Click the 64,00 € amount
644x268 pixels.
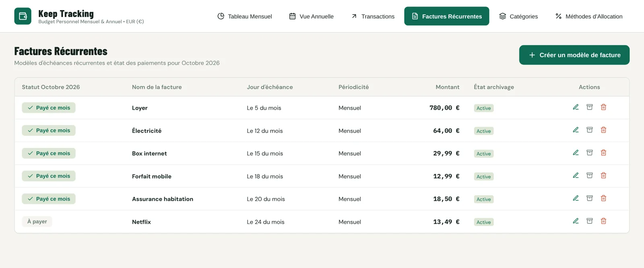point(446,131)
